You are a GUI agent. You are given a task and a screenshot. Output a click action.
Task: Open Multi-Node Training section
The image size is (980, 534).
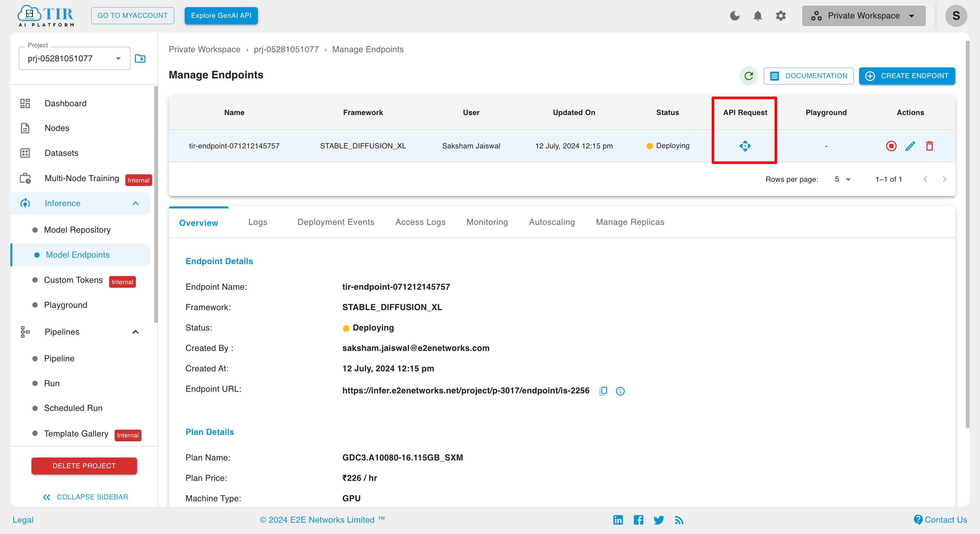click(x=81, y=179)
